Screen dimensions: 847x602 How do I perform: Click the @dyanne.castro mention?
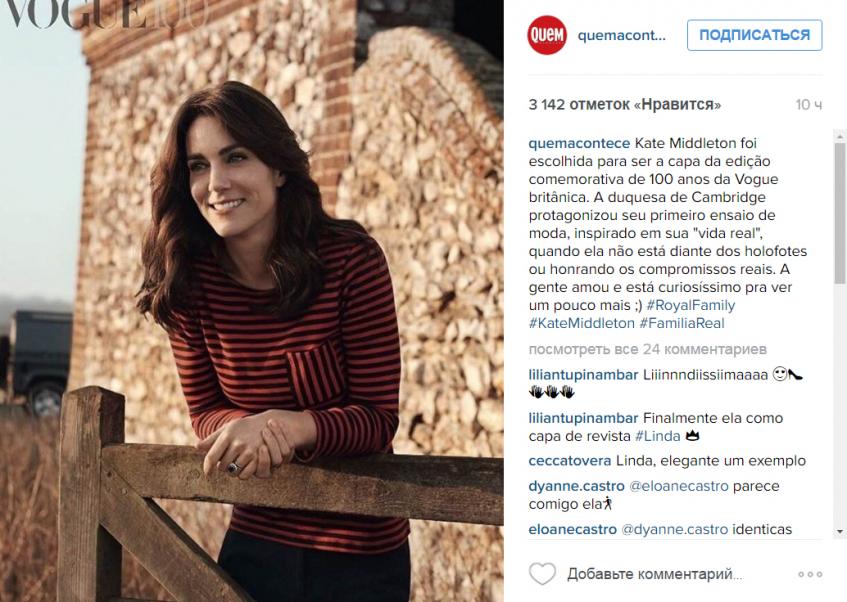(x=675, y=529)
